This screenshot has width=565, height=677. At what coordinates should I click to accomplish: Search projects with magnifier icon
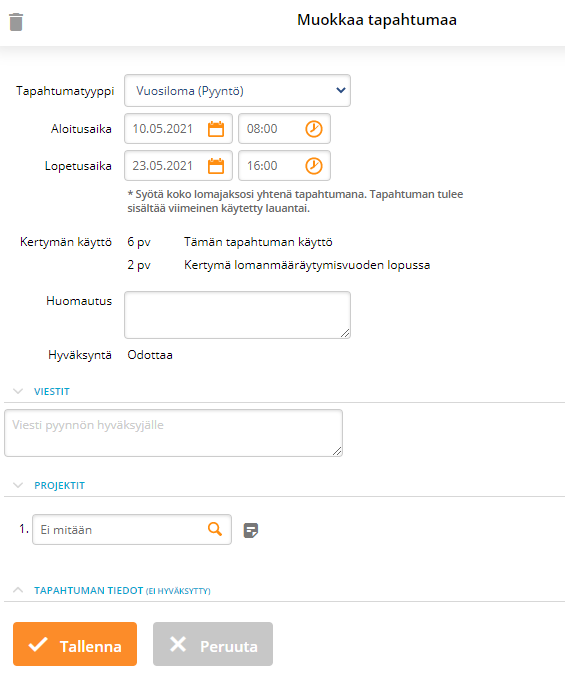tap(215, 529)
